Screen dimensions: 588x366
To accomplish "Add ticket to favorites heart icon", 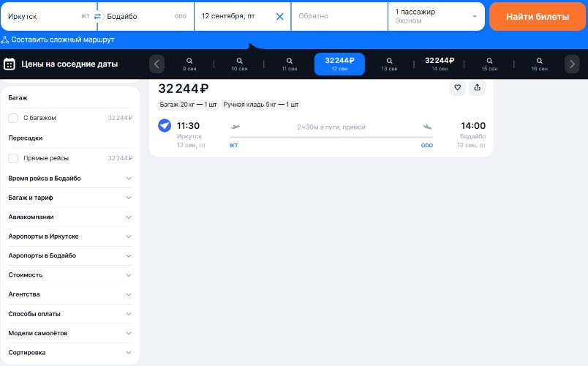I will coord(457,88).
